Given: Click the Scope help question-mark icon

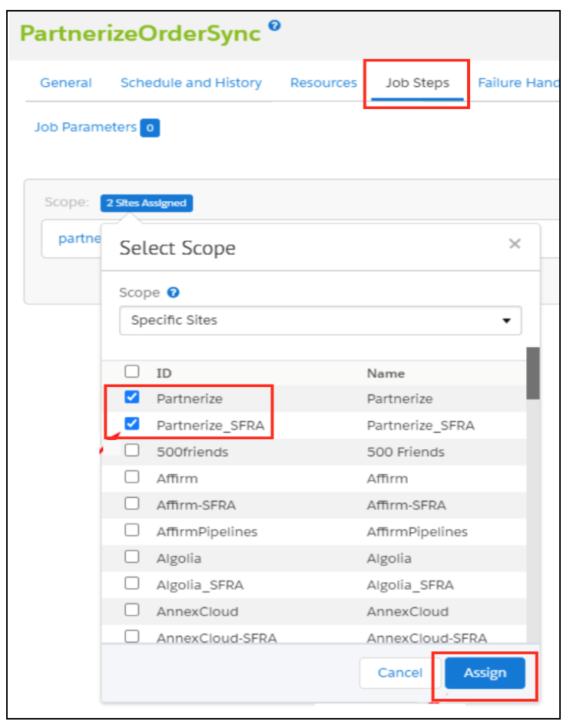Looking at the screenshot, I should coord(174,293).
